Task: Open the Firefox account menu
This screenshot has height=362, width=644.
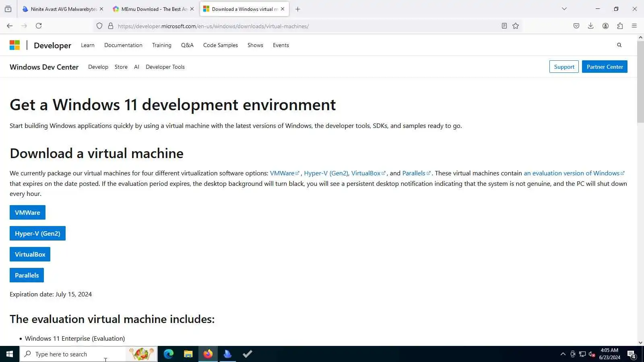Action: pos(605,26)
